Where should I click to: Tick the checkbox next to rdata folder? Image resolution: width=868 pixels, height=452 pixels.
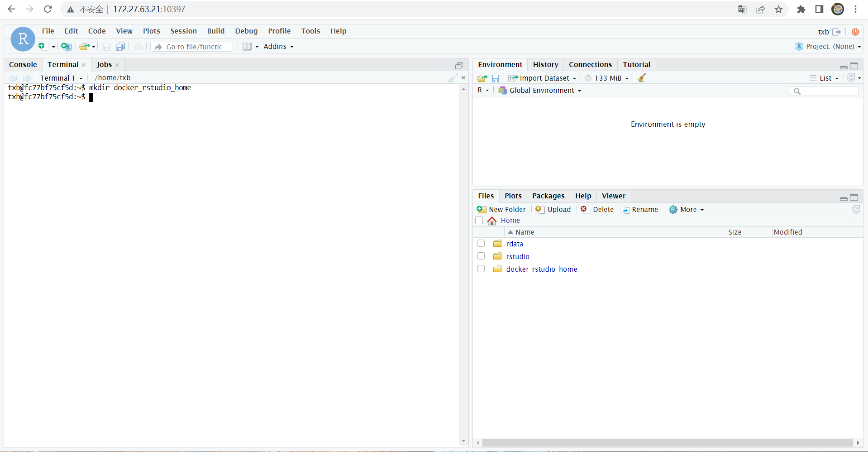pos(481,244)
